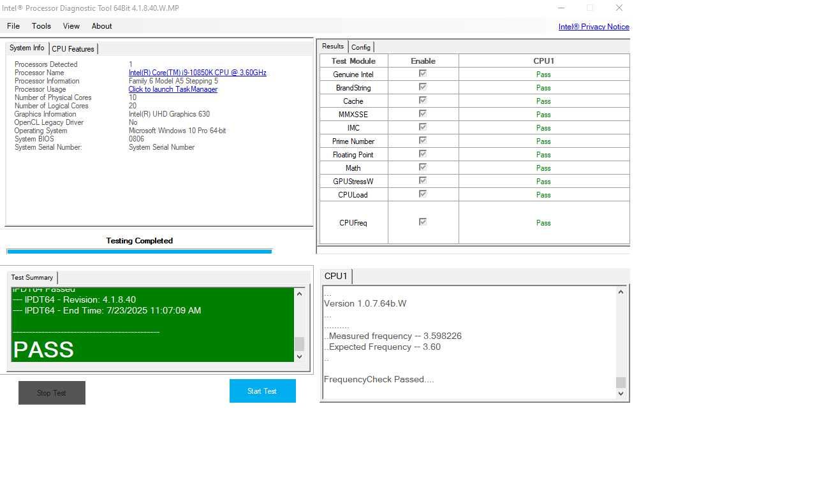This screenshot has width=824, height=504.
Task: Toggle the CPUFreq enable checkbox
Action: (422, 222)
